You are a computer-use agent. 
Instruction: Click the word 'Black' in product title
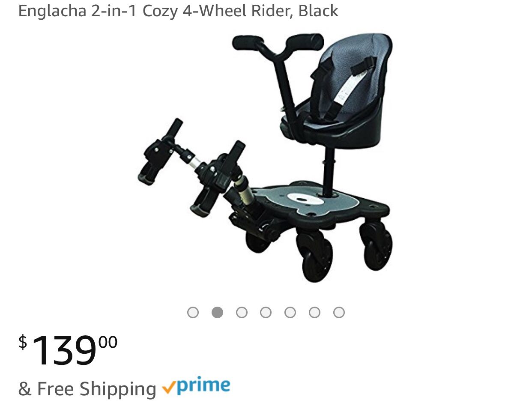click(x=318, y=11)
